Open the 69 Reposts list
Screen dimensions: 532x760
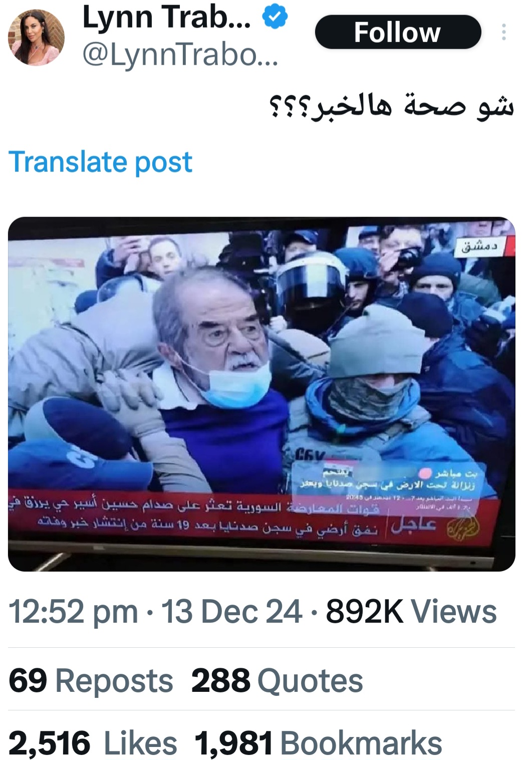(91, 681)
